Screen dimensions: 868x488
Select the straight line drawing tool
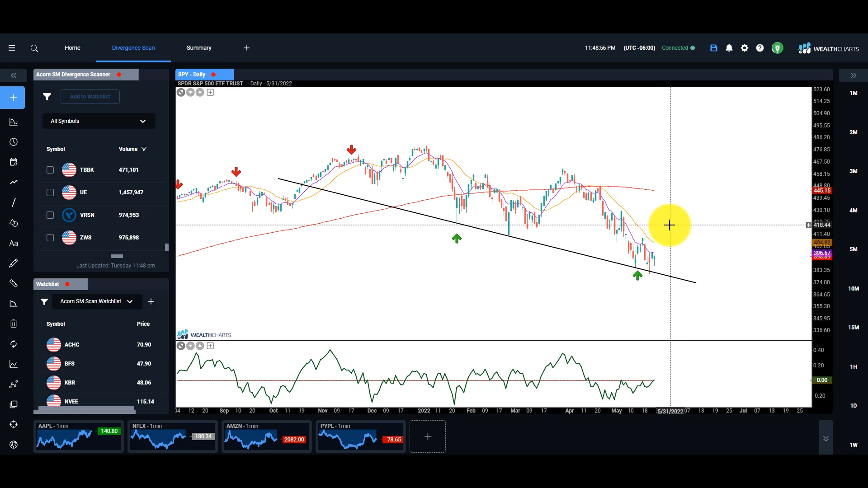[x=14, y=202]
